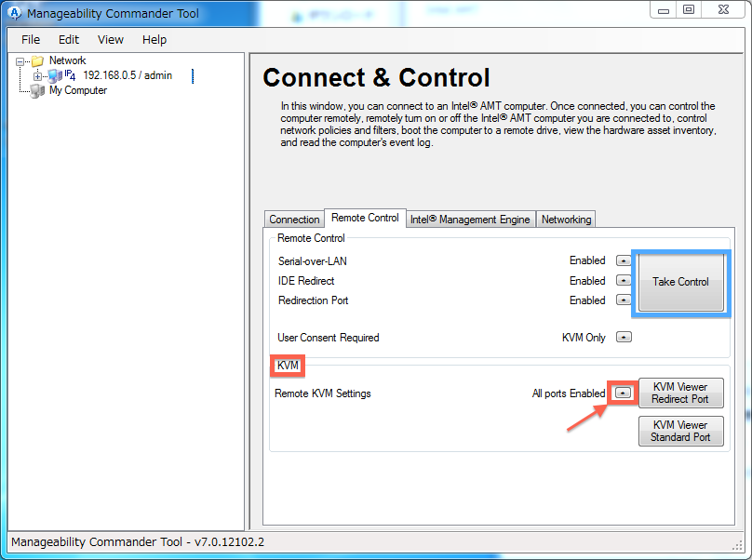Select the My Computer icon
Screen dimensions: 752x560
click(37, 90)
